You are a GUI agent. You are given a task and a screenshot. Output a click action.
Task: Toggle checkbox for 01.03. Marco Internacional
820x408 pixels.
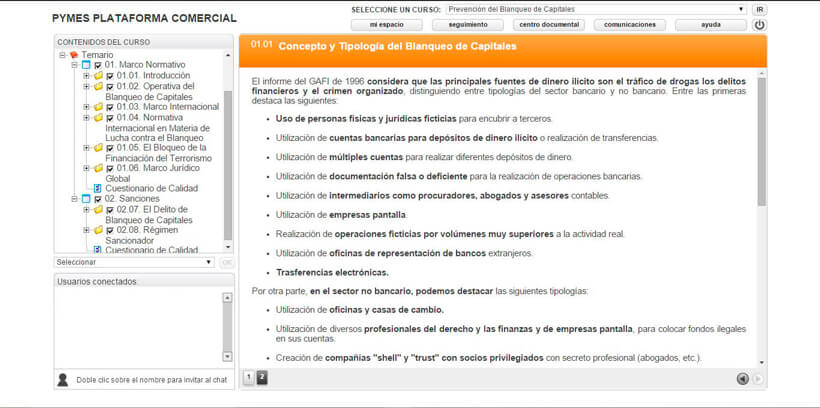[110, 107]
